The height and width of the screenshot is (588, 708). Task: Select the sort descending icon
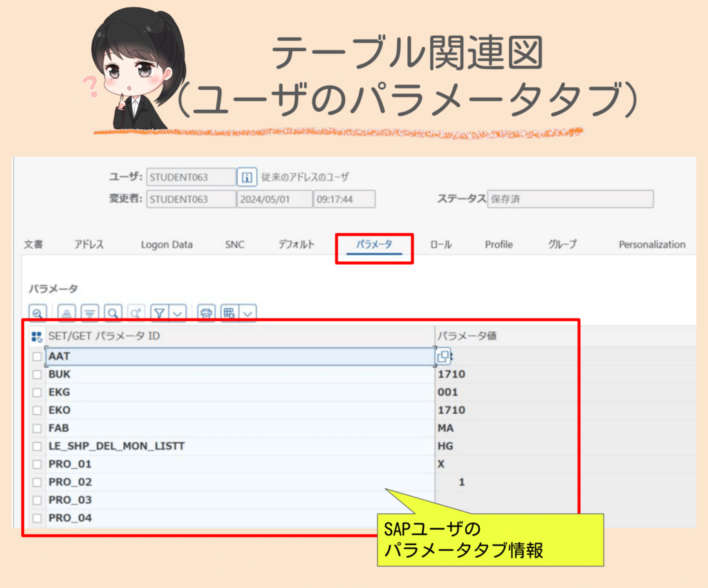[91, 312]
